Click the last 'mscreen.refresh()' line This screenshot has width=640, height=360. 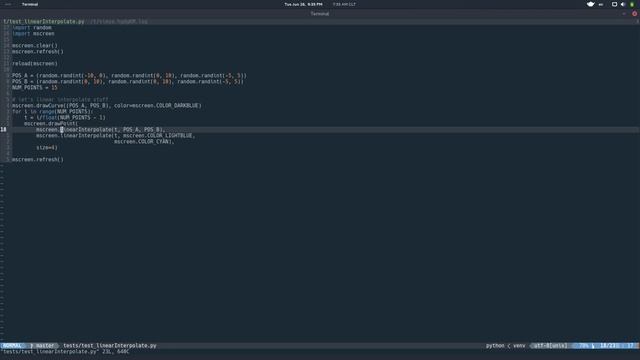click(38, 160)
